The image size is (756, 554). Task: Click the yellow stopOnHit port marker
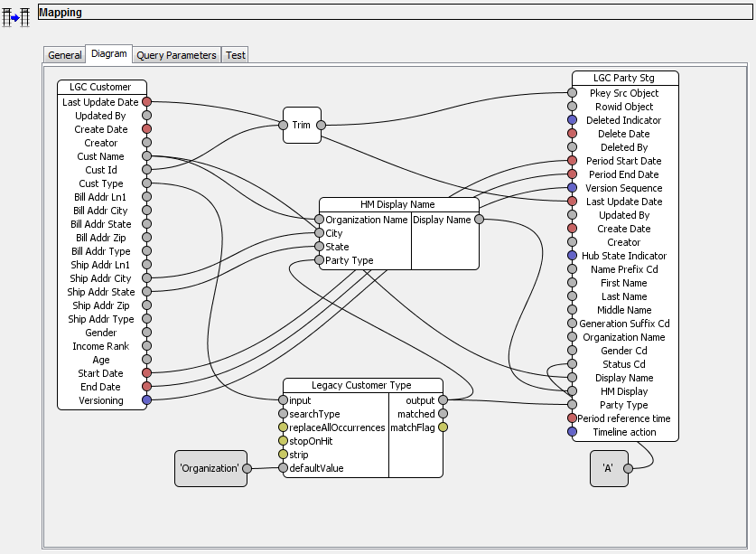tap(282, 441)
